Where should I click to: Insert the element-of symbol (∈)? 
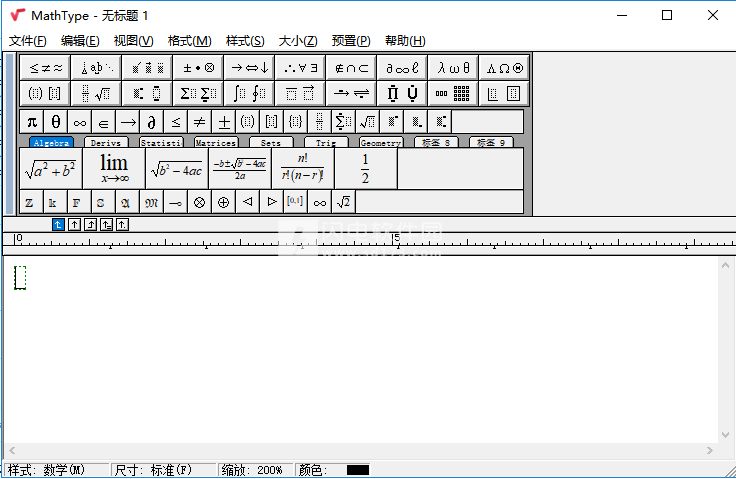[104, 123]
